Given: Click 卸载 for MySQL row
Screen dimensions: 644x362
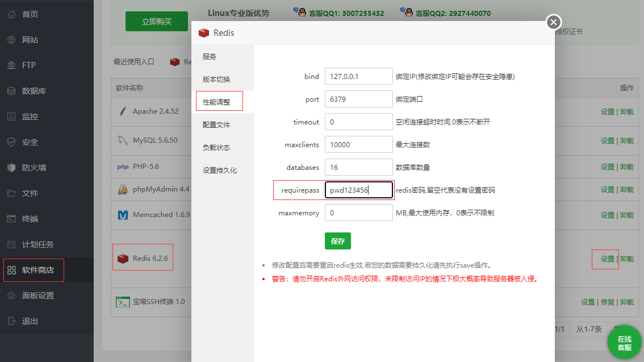Looking at the screenshot, I should point(627,141).
